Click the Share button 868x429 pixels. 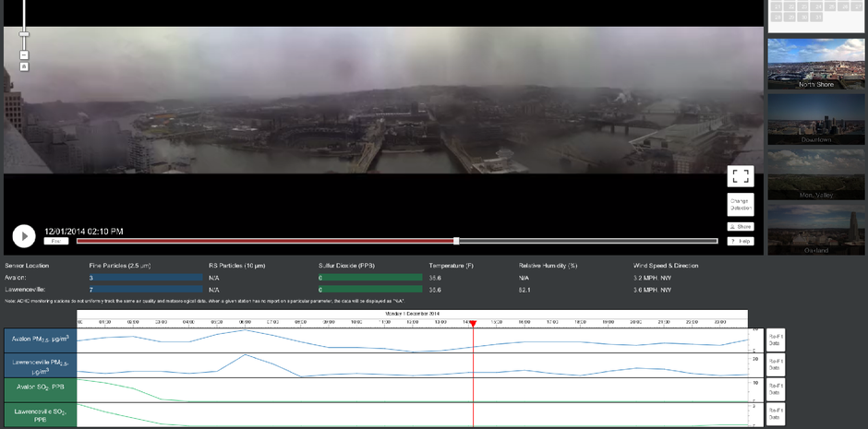coord(740,226)
